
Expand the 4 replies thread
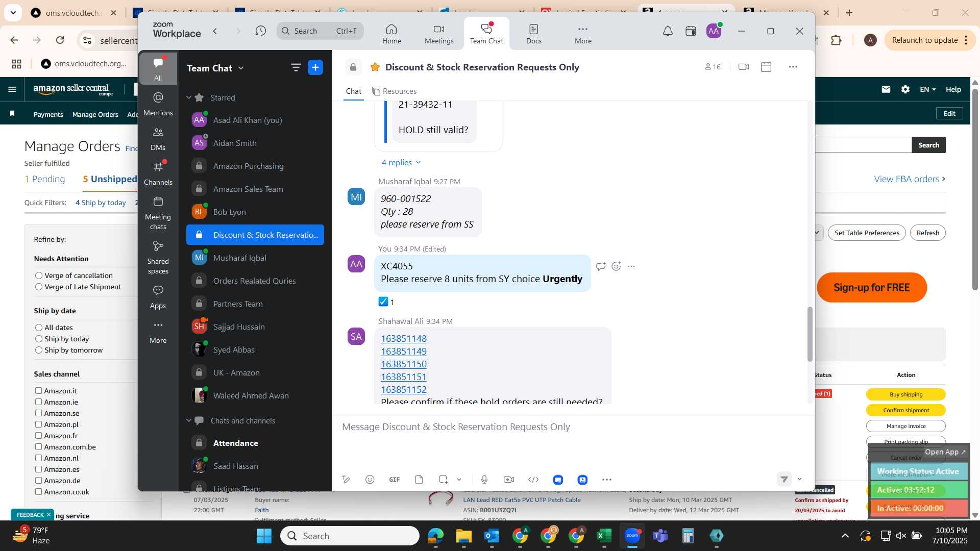(401, 162)
